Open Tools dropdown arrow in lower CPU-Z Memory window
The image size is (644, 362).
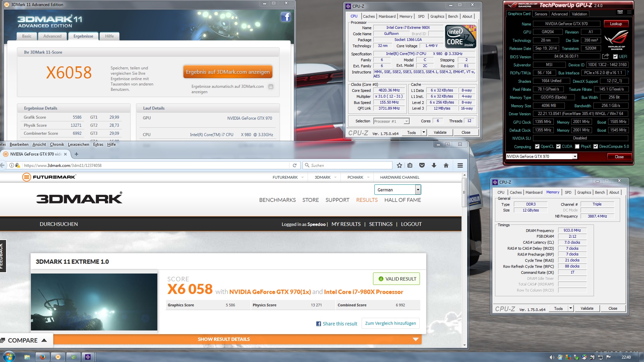[x=571, y=308]
